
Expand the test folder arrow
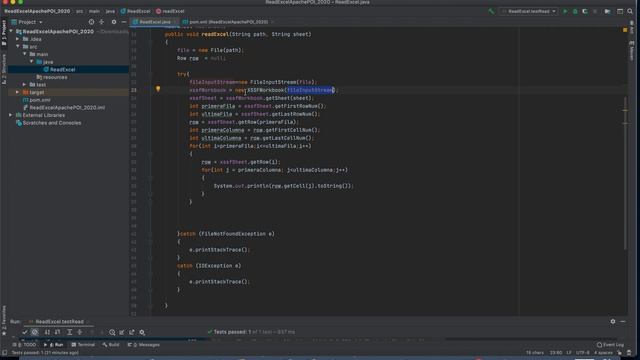pyautogui.click(x=25, y=84)
